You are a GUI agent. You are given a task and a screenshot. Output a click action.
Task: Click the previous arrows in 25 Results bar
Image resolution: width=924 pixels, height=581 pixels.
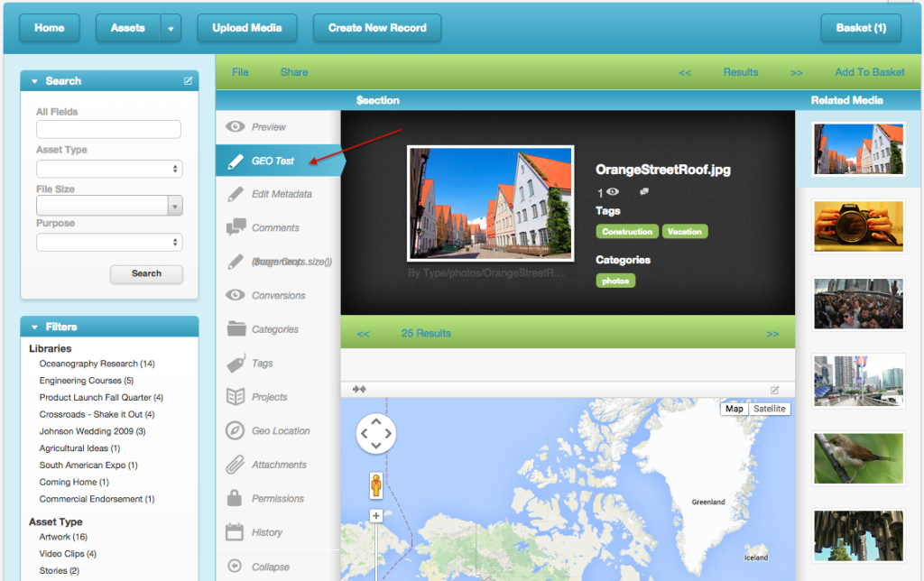[363, 334]
